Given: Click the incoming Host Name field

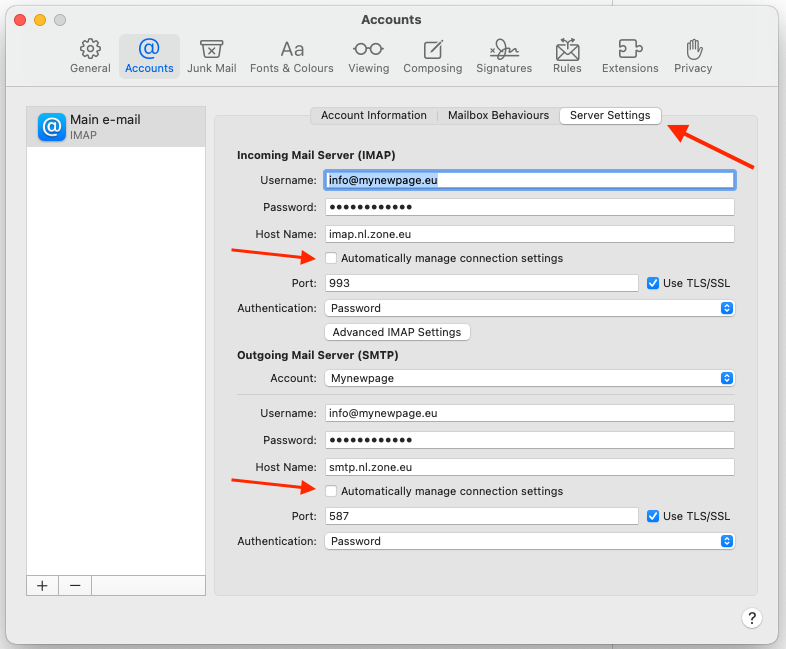Looking at the screenshot, I should [x=529, y=234].
